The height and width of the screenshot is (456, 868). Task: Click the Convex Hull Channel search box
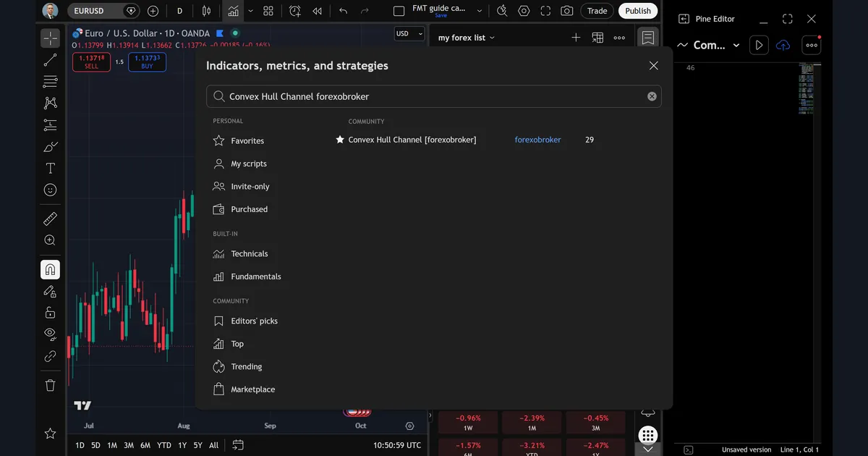(x=434, y=96)
